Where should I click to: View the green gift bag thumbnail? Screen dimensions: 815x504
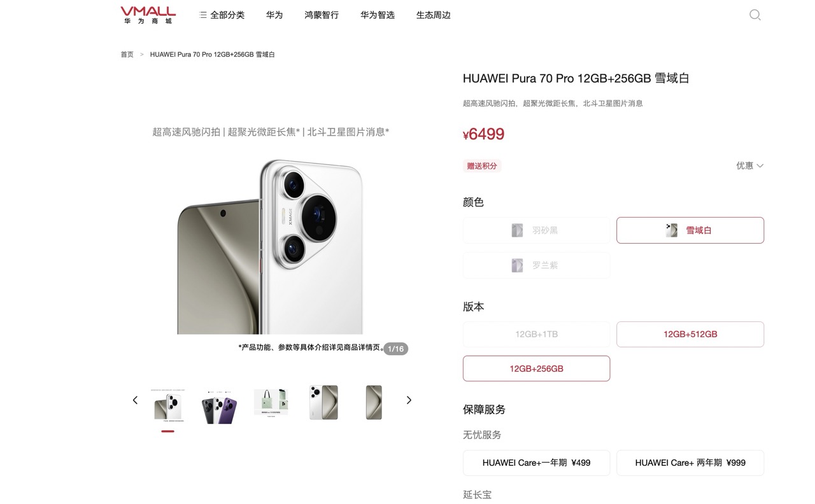click(271, 403)
